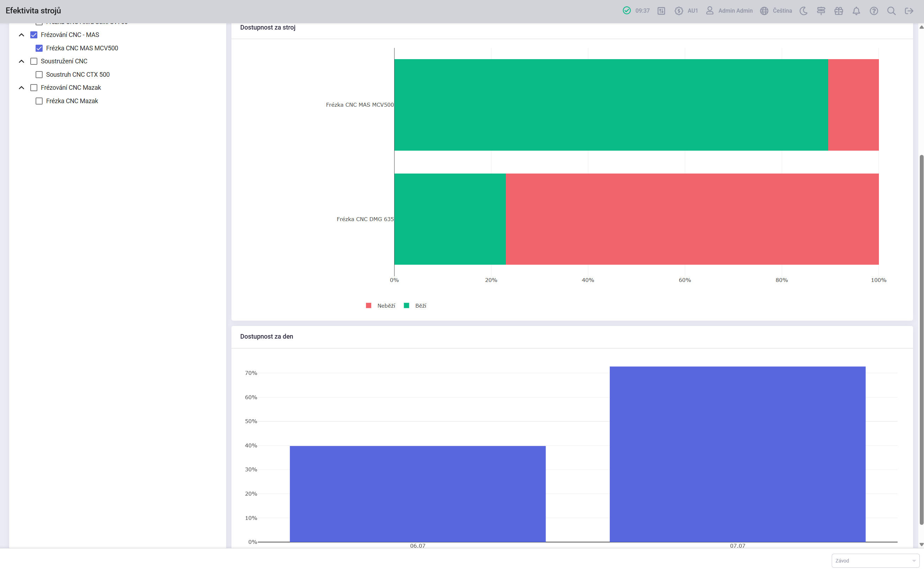Select the Soustruh CNC CTX 500 tree label
The image size is (924, 572).
click(x=78, y=75)
